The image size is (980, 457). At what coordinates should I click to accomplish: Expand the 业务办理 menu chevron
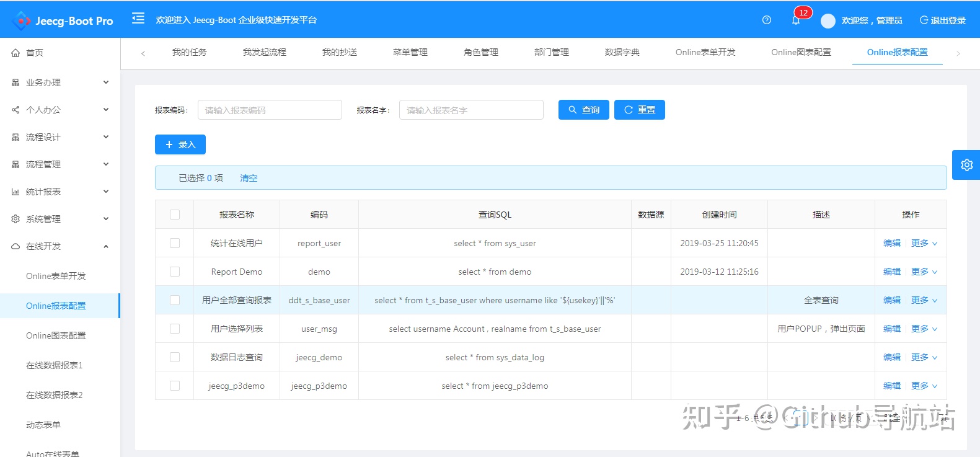pyautogui.click(x=106, y=82)
